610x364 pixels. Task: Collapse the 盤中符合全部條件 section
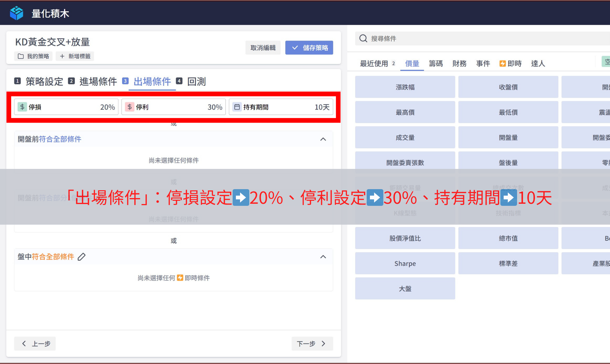pyautogui.click(x=323, y=257)
